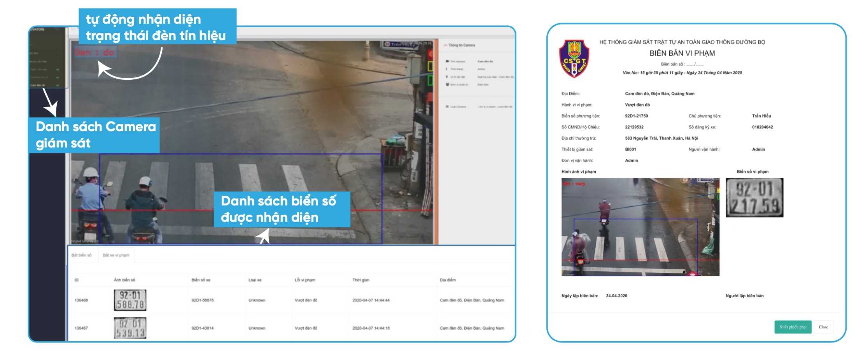The image size is (868, 351).
Task: Open the Bắt xe vi phạm tab
Action: coord(116,255)
